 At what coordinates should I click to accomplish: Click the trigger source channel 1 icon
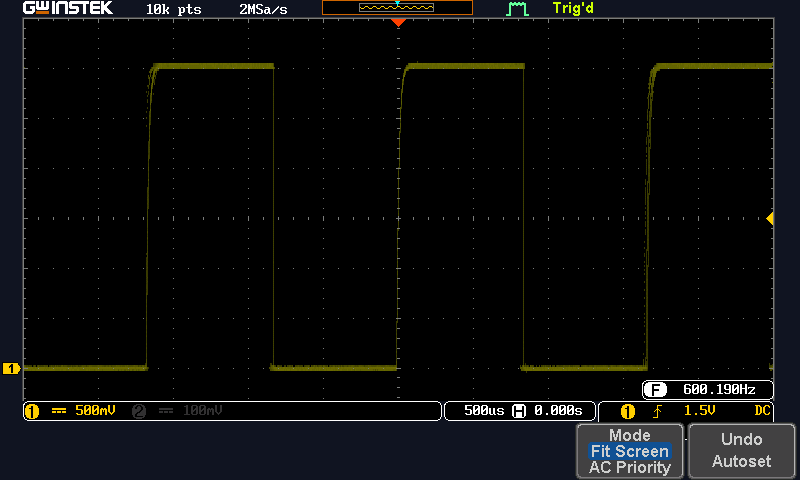coord(628,411)
